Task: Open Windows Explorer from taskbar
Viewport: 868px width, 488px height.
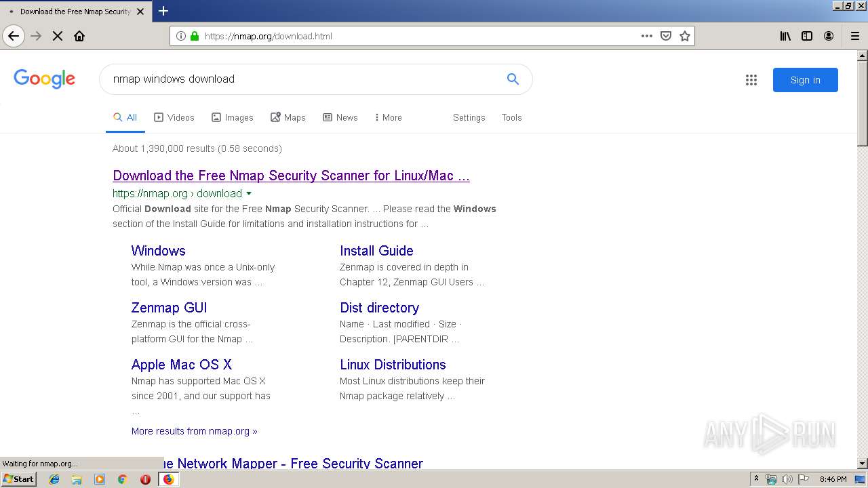Action: [77, 479]
